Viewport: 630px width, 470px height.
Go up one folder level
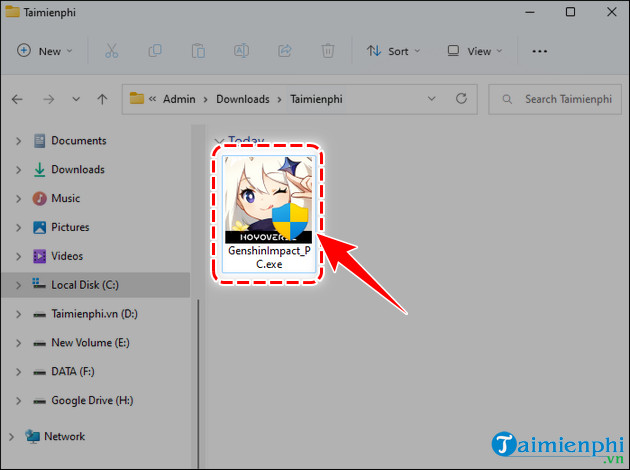pyautogui.click(x=102, y=99)
